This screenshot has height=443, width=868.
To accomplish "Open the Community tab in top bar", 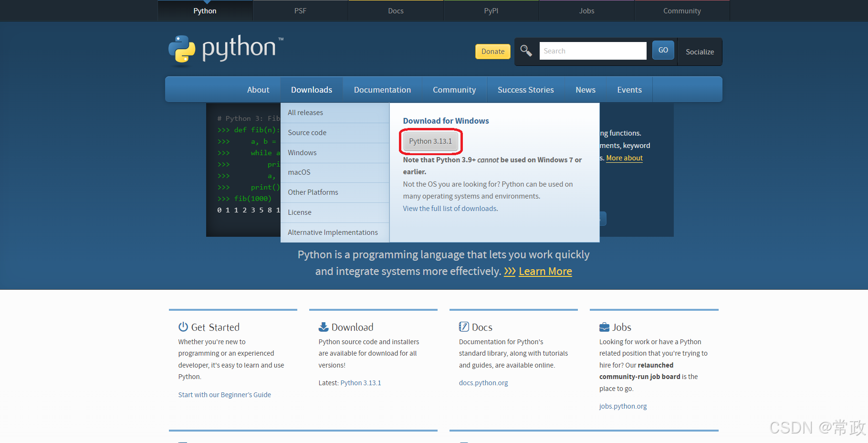I will pos(682,11).
